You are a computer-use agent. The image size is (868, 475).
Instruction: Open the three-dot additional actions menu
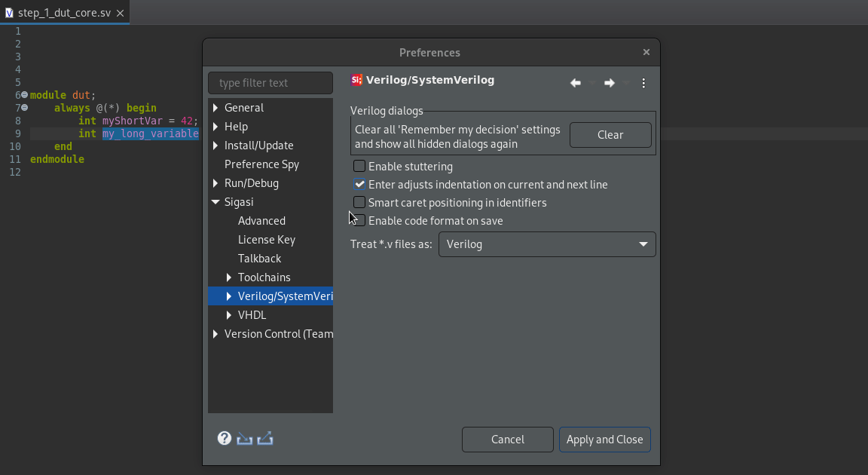pyautogui.click(x=643, y=83)
